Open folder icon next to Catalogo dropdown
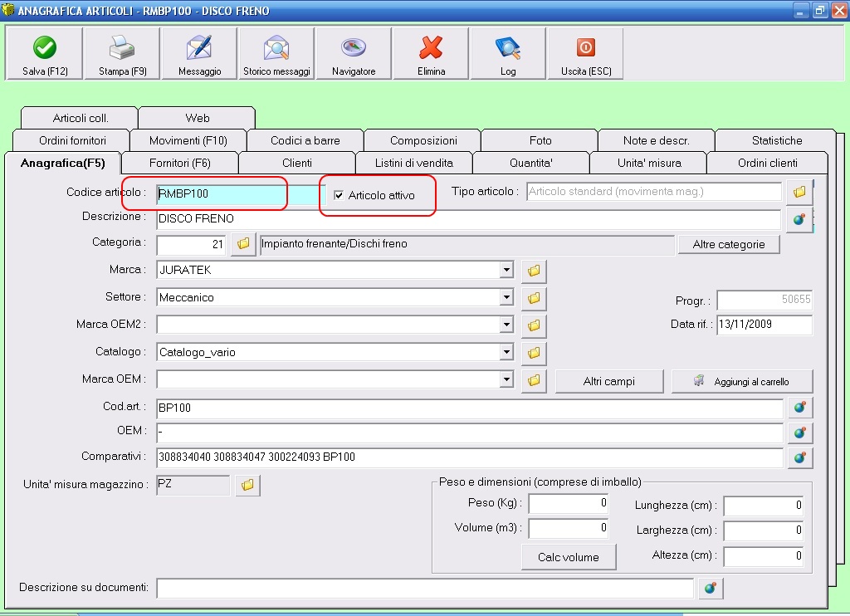The width and height of the screenshot is (850, 616). click(534, 353)
